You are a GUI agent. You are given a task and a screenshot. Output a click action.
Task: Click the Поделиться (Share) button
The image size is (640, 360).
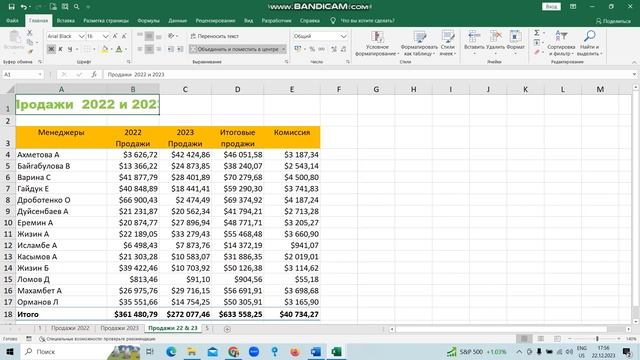coord(613,21)
